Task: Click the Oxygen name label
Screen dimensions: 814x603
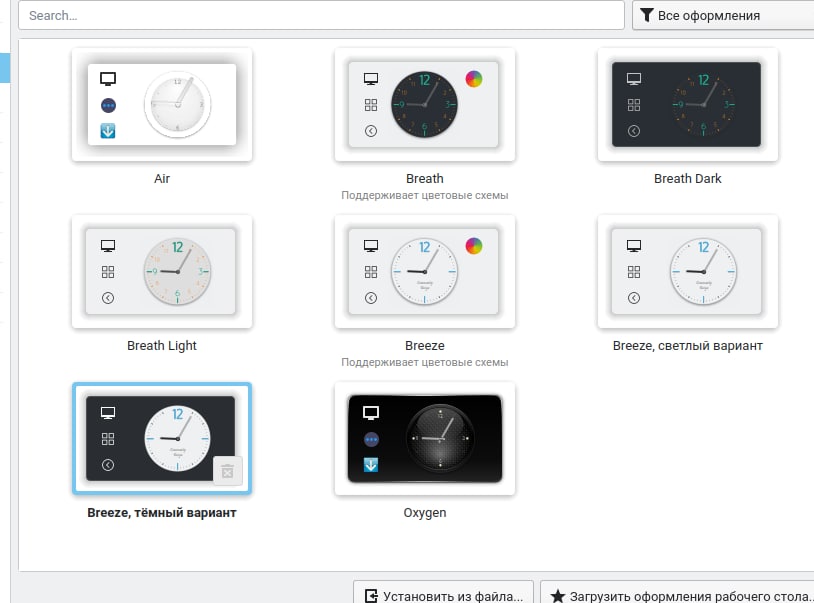Action: tap(425, 513)
